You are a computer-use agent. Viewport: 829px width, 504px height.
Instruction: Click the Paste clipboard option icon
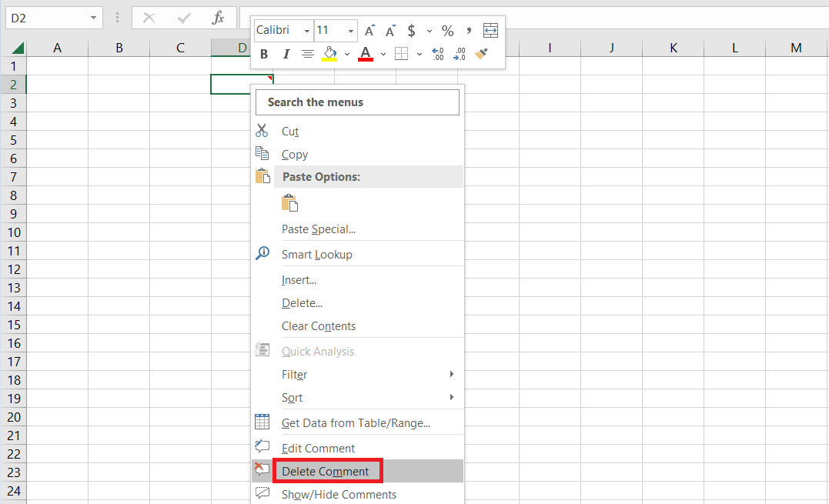pyautogui.click(x=289, y=203)
